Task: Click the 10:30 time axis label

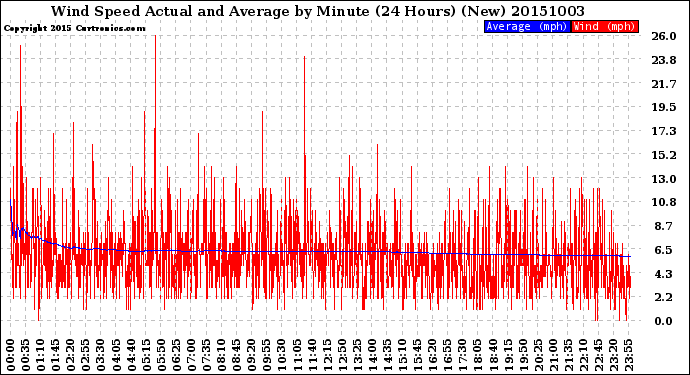Action: [282, 355]
